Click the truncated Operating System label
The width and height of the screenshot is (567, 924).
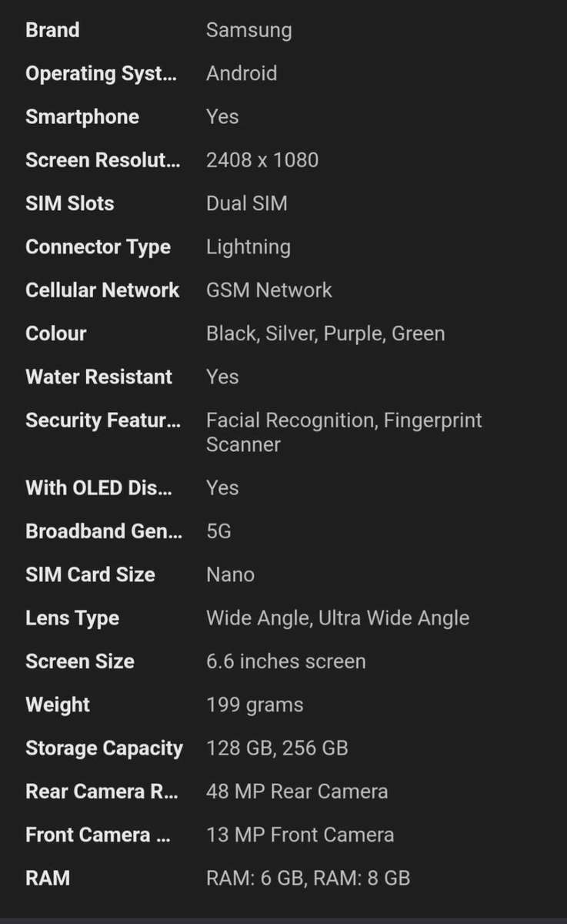(101, 74)
